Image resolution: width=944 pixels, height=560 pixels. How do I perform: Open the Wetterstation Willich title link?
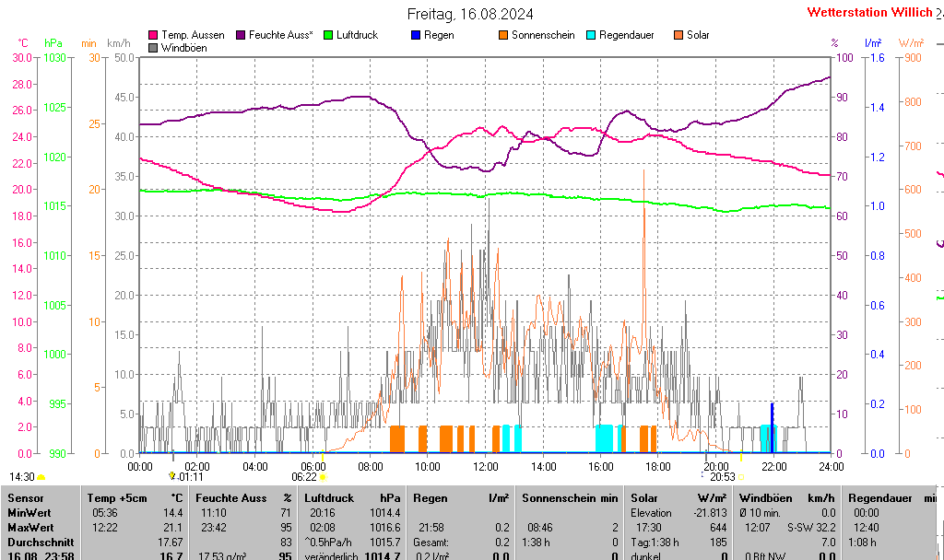(x=869, y=13)
